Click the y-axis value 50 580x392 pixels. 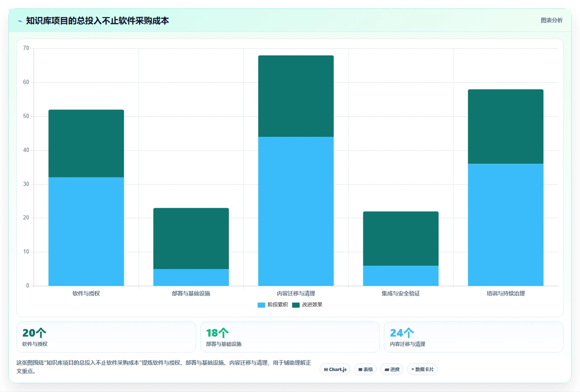pyautogui.click(x=26, y=116)
